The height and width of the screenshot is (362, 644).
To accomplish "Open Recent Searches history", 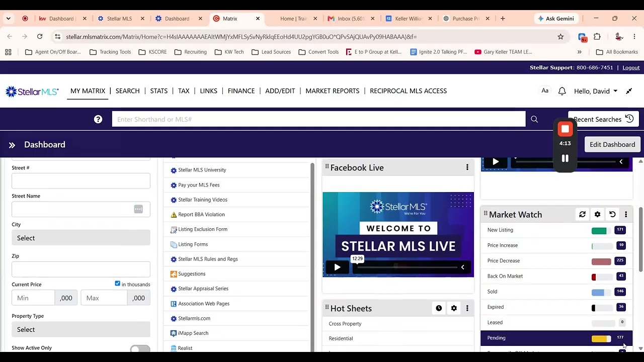I will pos(603,119).
